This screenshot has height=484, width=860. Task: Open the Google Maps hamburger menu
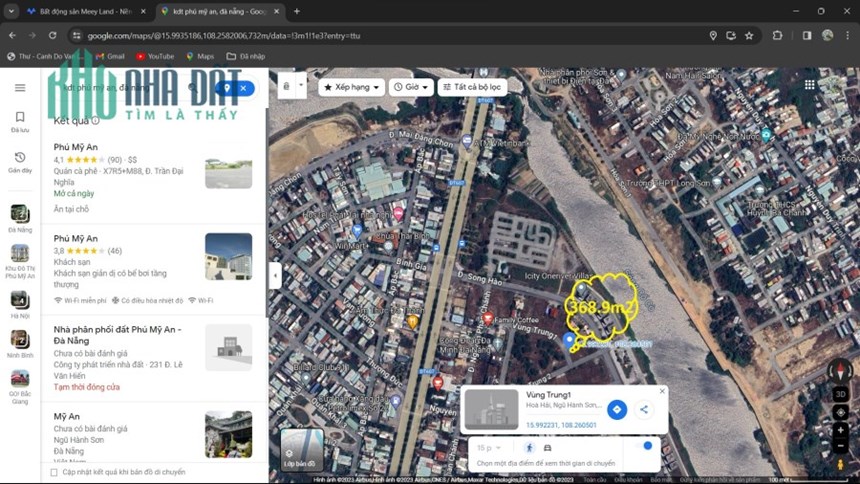click(x=20, y=88)
